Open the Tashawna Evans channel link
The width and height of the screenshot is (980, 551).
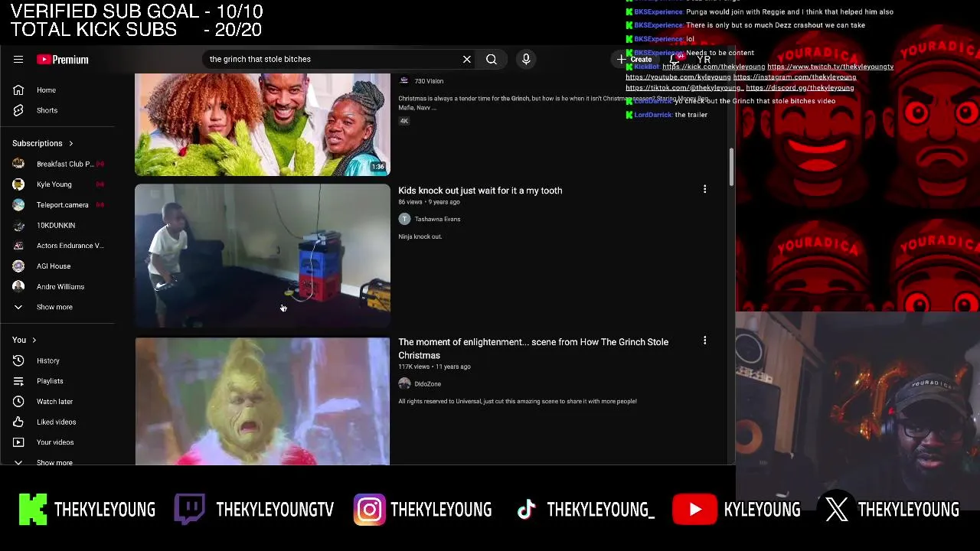[x=437, y=219]
